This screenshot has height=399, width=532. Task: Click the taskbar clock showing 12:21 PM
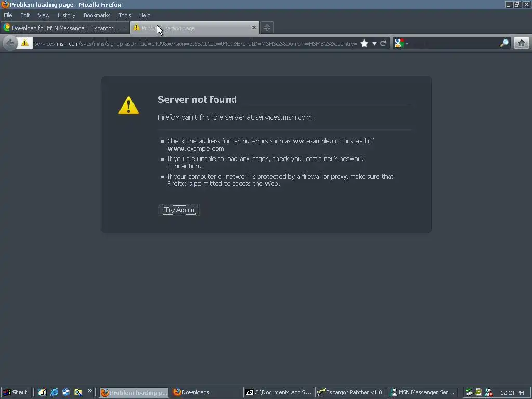coord(512,393)
